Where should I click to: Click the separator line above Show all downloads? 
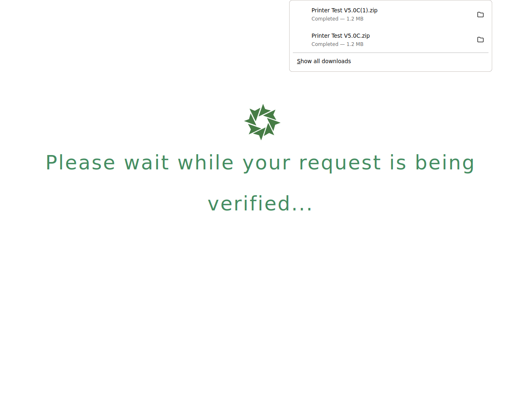pos(390,52)
